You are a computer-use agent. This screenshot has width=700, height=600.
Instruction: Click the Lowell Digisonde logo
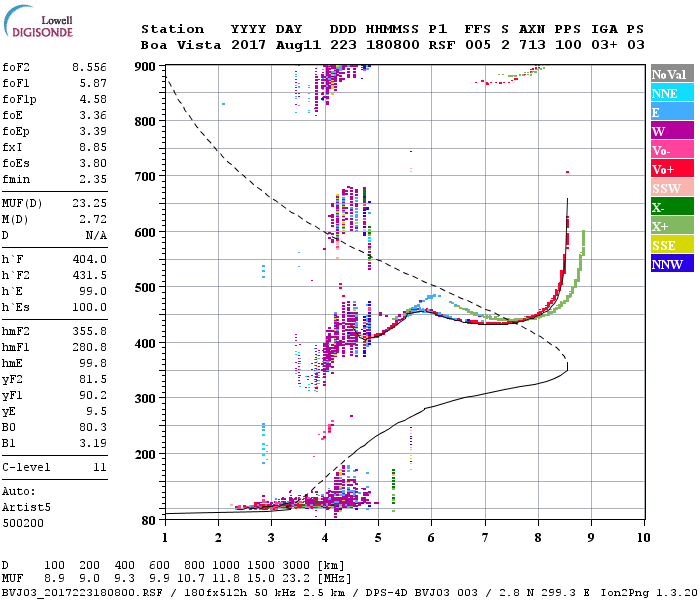pyautogui.click(x=38, y=22)
